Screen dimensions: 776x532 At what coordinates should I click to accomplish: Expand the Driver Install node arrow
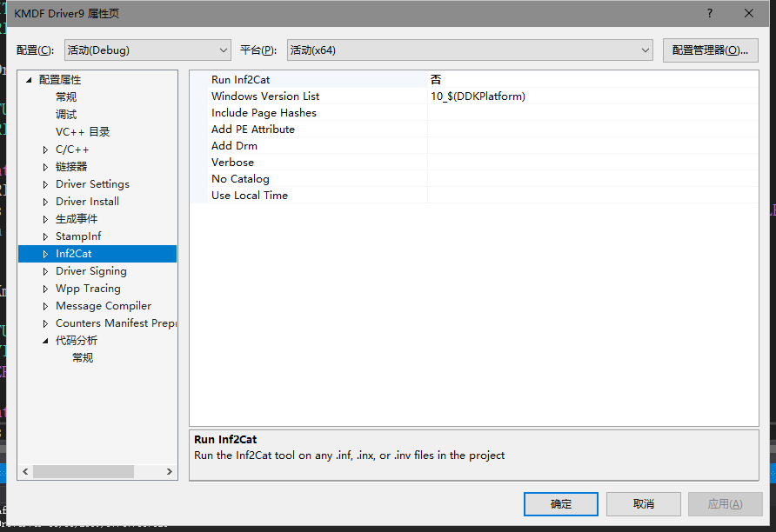pos(45,202)
